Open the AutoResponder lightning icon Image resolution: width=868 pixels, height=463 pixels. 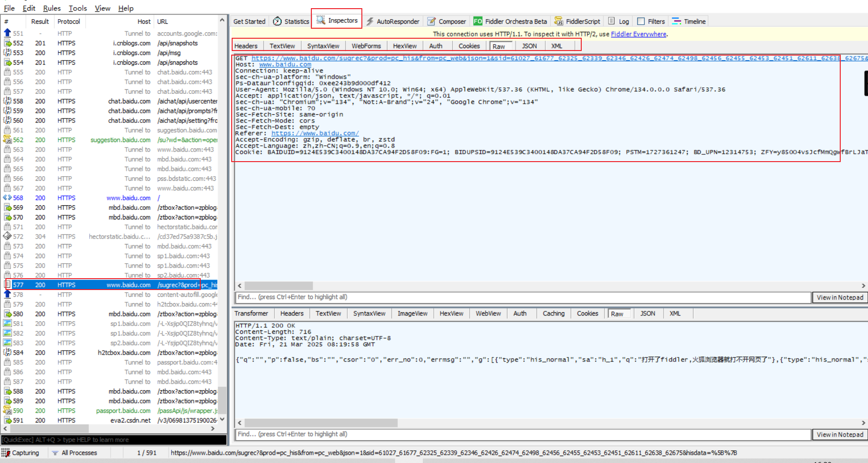pyautogui.click(x=370, y=21)
